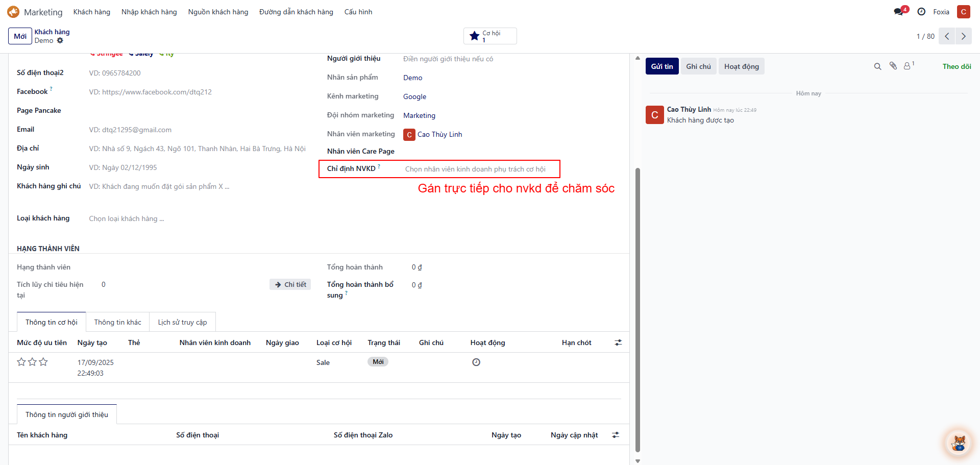
Task: Set priority to first star
Action: 21,362
